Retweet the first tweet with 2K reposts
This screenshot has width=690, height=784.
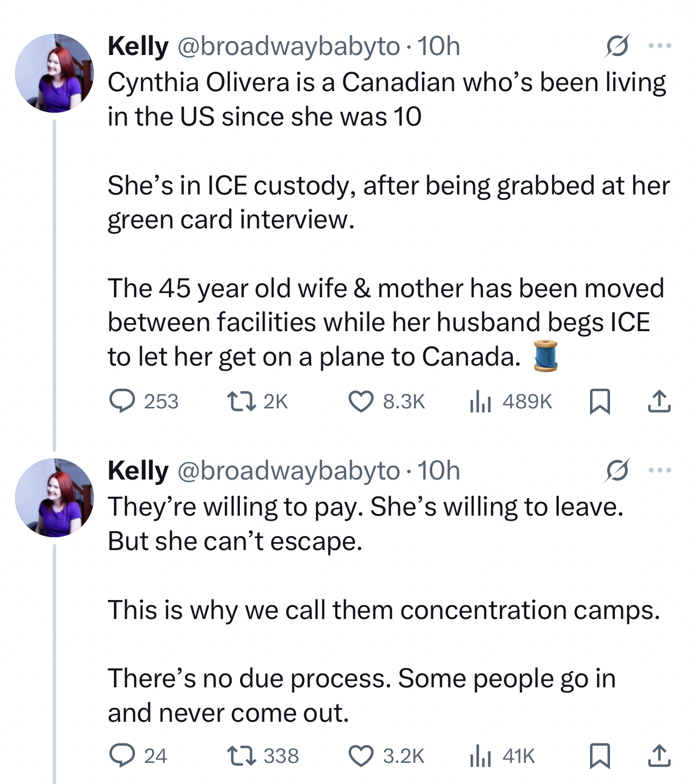click(x=242, y=401)
